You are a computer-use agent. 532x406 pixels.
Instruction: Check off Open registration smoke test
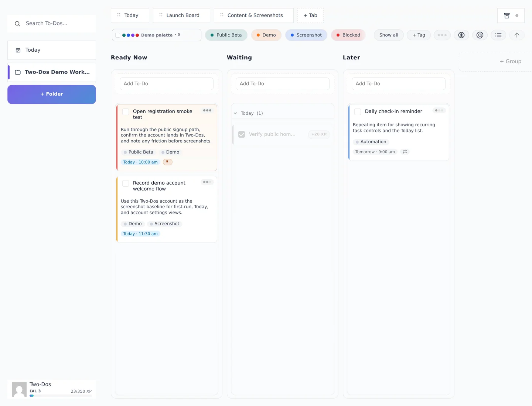126,111
